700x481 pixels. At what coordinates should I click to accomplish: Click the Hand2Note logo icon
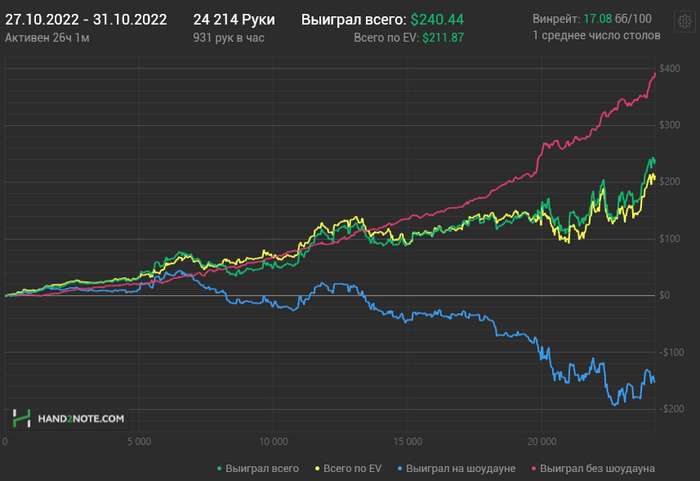[x=21, y=418]
